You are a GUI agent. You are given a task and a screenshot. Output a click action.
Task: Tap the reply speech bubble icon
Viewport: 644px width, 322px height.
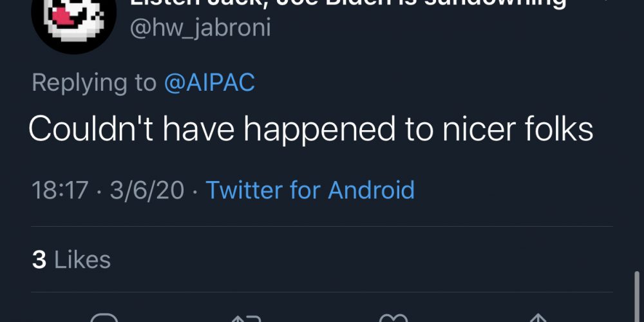tap(104, 318)
